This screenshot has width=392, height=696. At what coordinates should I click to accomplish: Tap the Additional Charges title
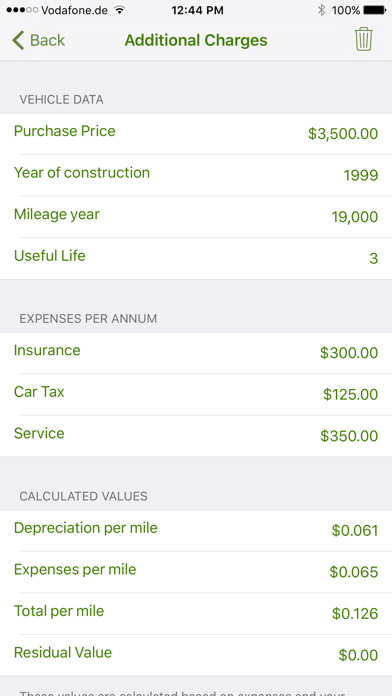(x=196, y=40)
